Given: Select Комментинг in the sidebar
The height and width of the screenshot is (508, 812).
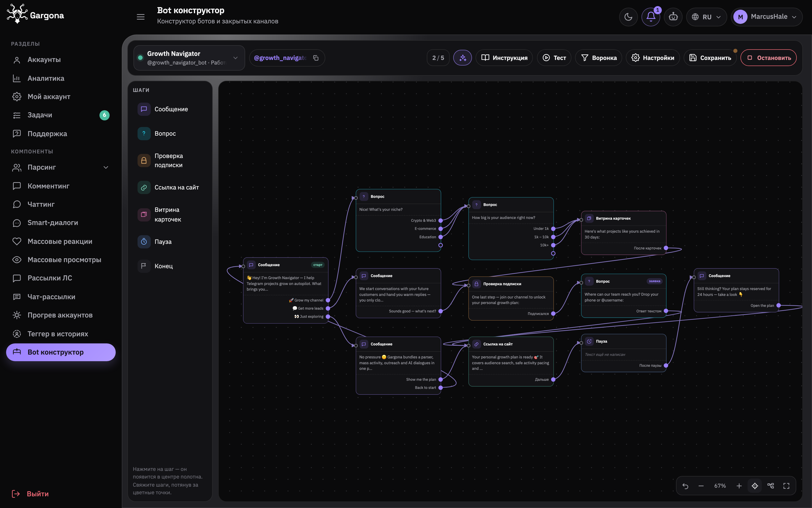Looking at the screenshot, I should pos(61,186).
